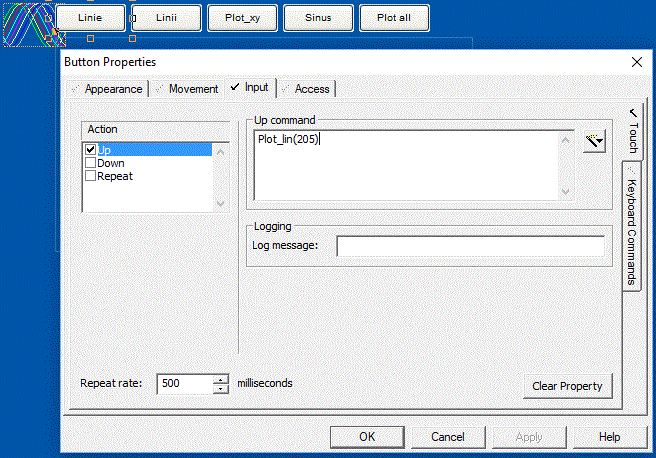Decrease the repeat rate with down arrow
Viewport: 656px width, 458px height.
(x=221, y=389)
